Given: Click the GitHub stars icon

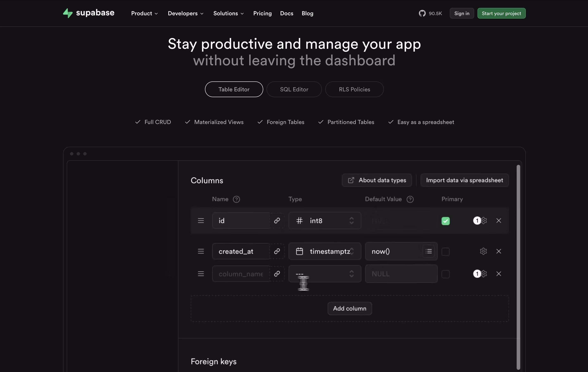Looking at the screenshot, I should (422, 13).
